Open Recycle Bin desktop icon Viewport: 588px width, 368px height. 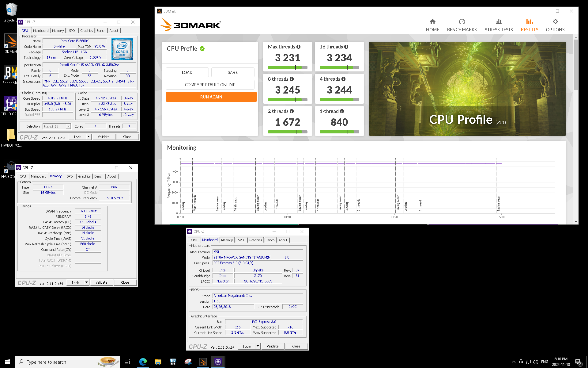click(x=11, y=12)
